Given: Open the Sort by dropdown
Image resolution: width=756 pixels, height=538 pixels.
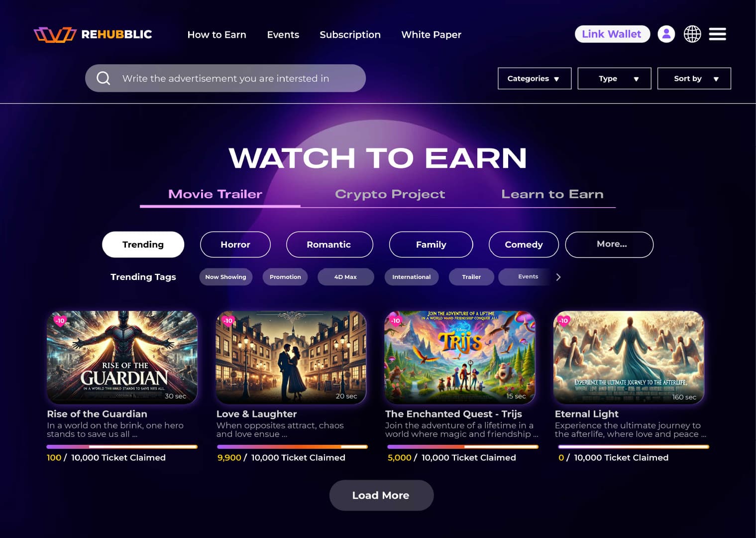Looking at the screenshot, I should (694, 79).
